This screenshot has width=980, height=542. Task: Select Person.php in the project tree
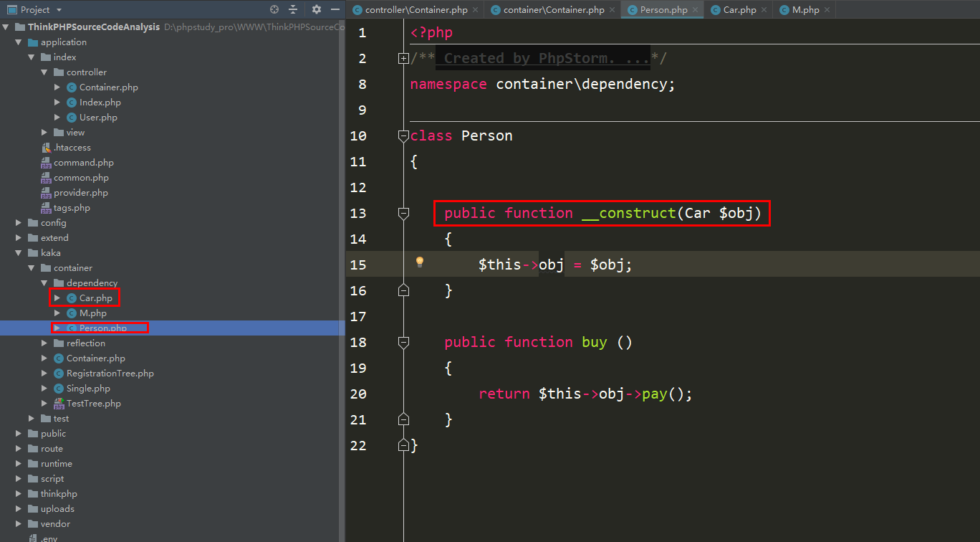(x=102, y=328)
